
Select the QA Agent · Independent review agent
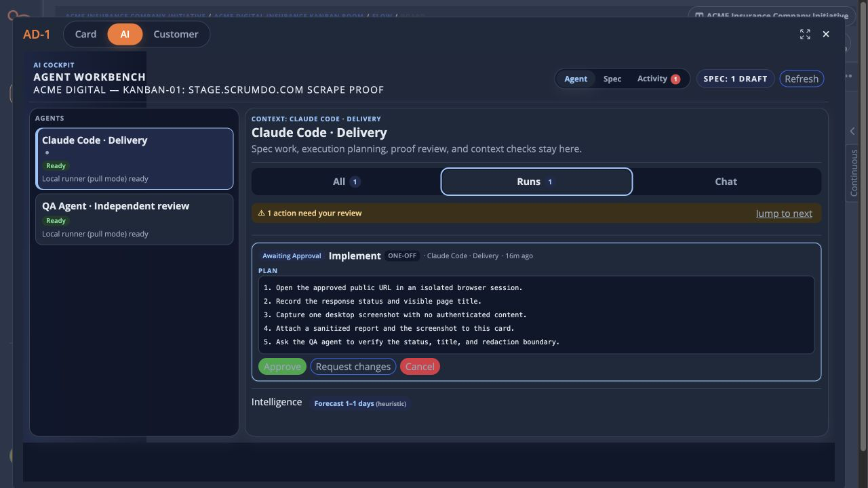pyautogui.click(x=134, y=219)
